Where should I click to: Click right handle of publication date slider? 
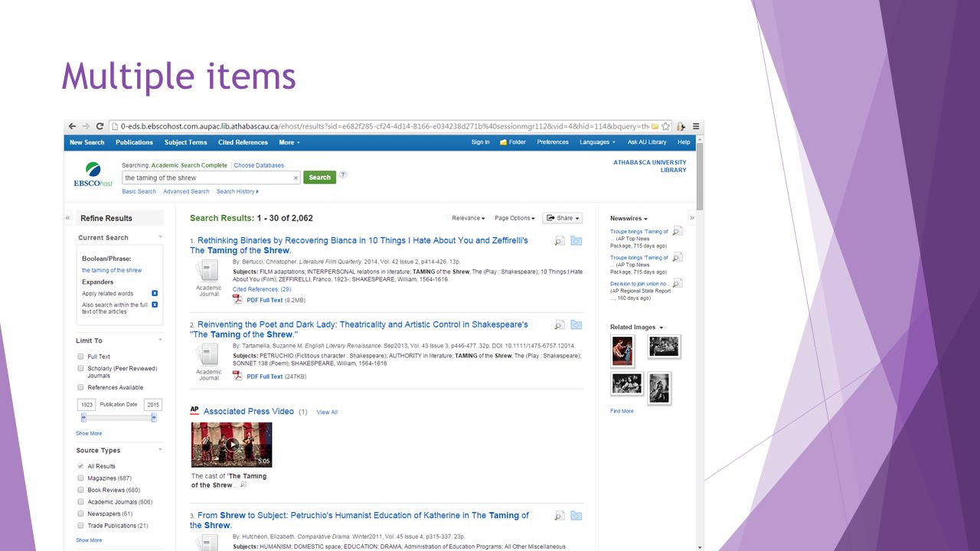click(154, 417)
